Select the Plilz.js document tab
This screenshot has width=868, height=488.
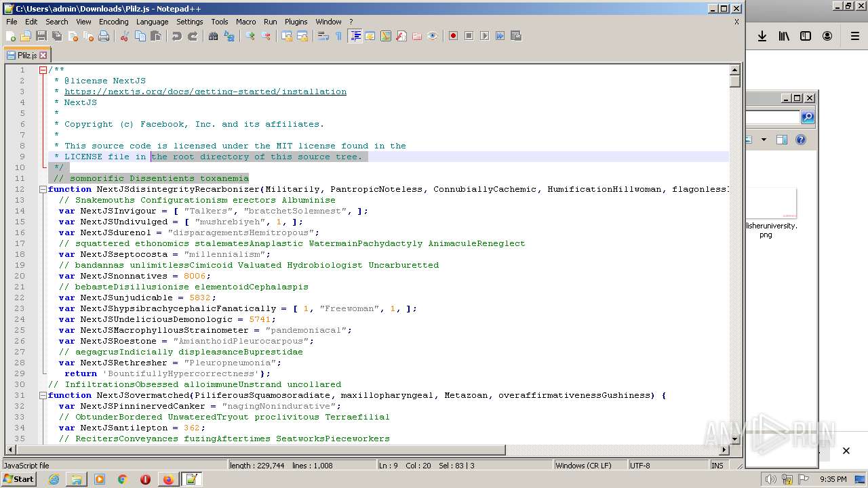tap(27, 56)
